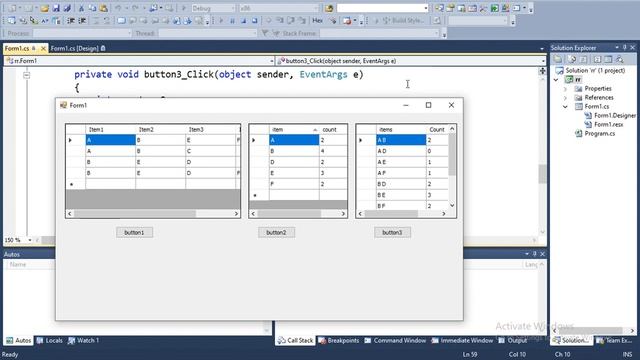The height and width of the screenshot is (360, 640).
Task: Copy selection with the toolbar copy icon
Action: pyautogui.click(x=92, y=8)
